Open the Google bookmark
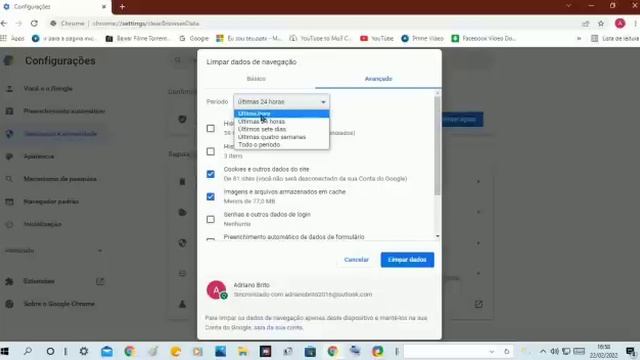The height and width of the screenshot is (360, 640). click(x=194, y=38)
